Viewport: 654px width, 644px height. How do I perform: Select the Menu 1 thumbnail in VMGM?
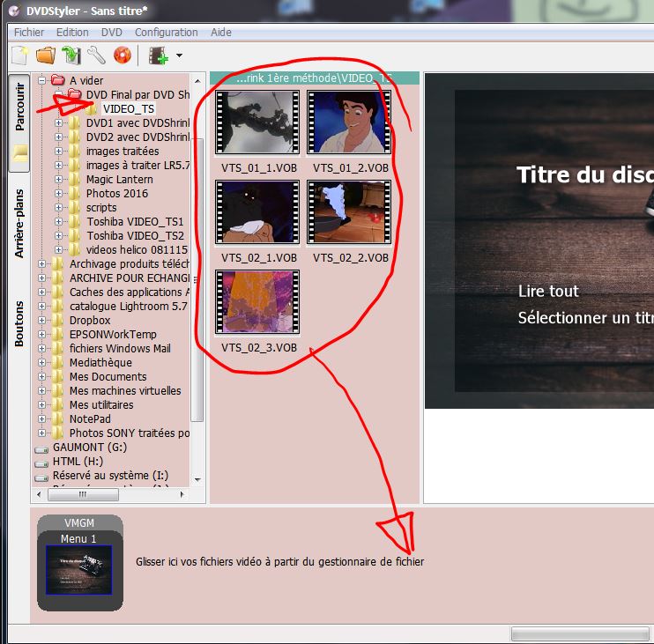[79, 569]
